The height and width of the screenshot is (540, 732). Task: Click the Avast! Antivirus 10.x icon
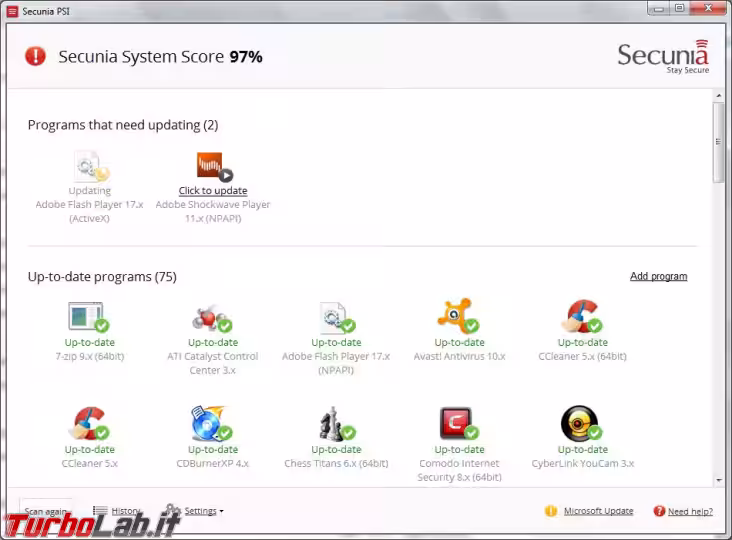tap(458, 316)
